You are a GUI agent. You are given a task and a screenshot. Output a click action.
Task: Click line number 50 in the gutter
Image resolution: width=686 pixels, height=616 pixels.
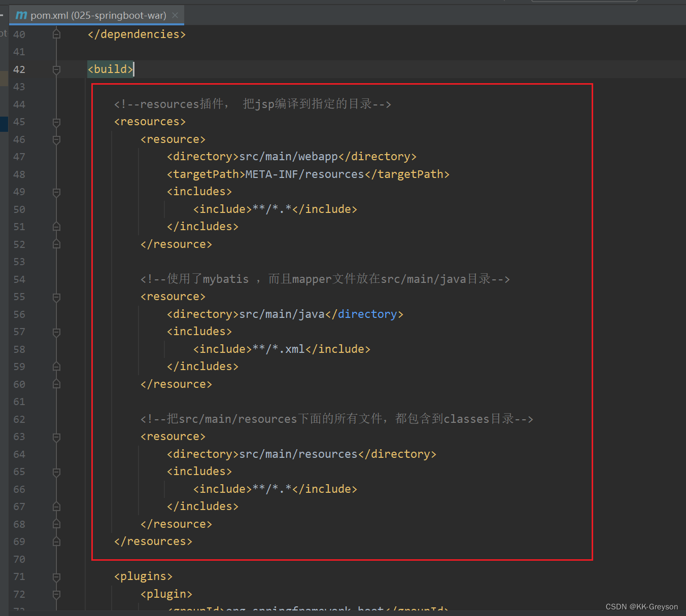[x=19, y=209]
